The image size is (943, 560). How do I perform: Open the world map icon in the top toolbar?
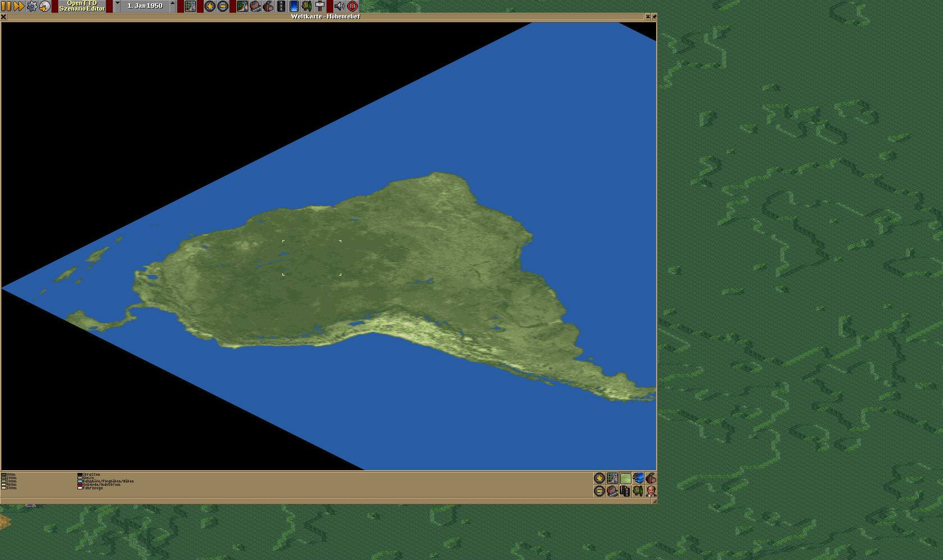190,6
